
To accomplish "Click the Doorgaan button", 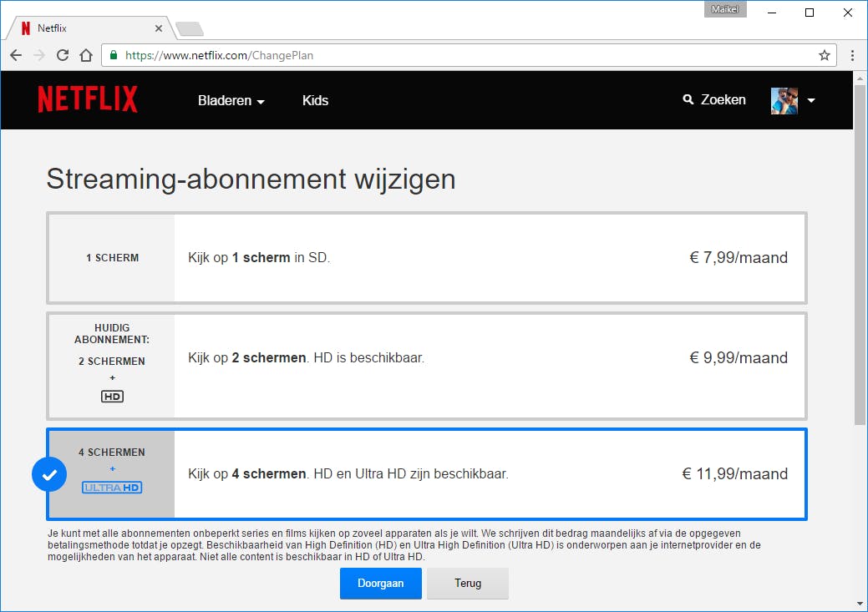I will (381, 584).
